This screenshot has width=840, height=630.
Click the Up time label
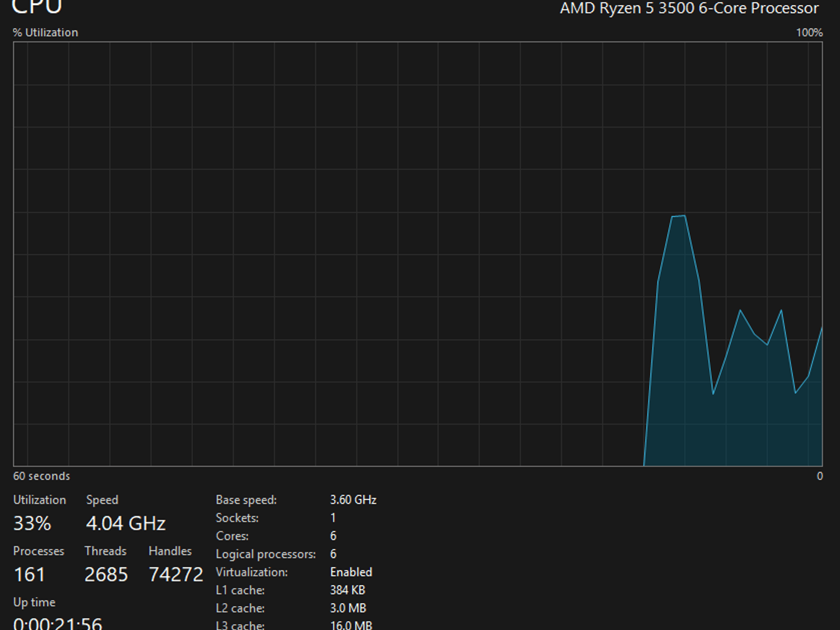click(x=34, y=602)
